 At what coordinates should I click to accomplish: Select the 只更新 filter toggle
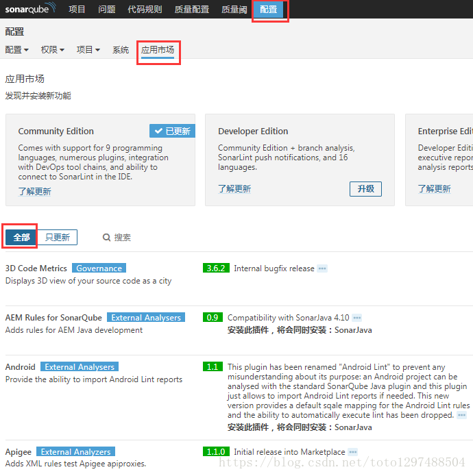[x=57, y=237]
